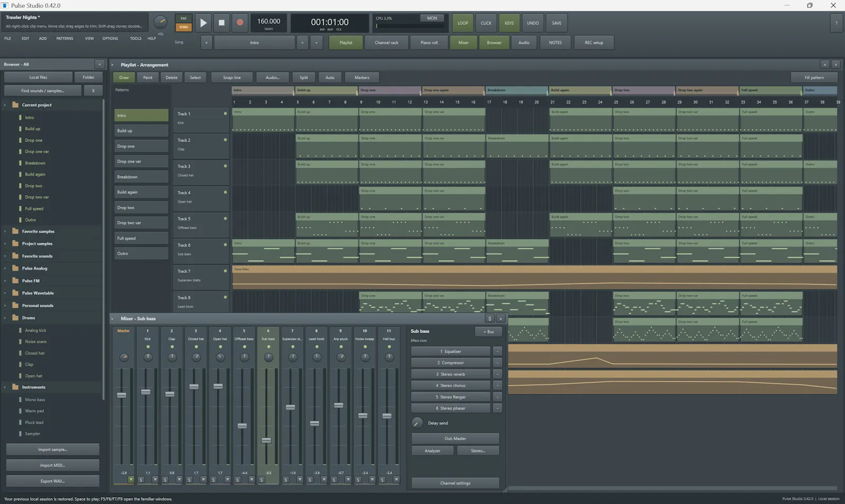
Task: Remove the Stereo reverb effect with minus button
Action: (497, 374)
